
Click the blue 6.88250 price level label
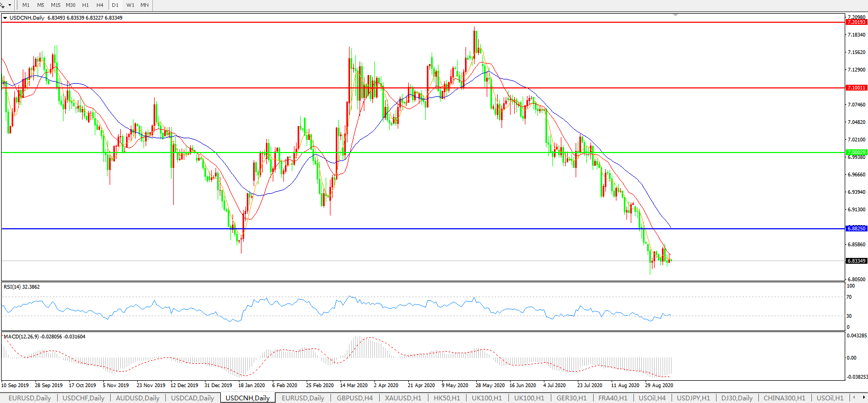pyautogui.click(x=856, y=229)
